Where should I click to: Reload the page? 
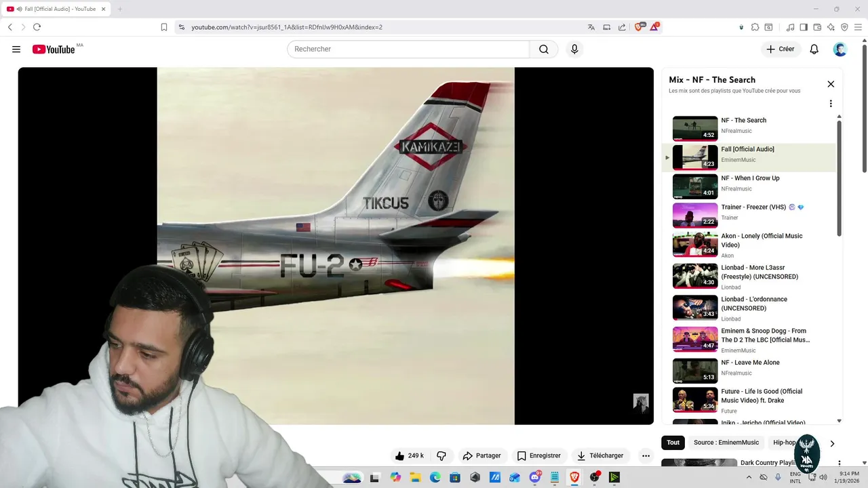[x=37, y=27]
